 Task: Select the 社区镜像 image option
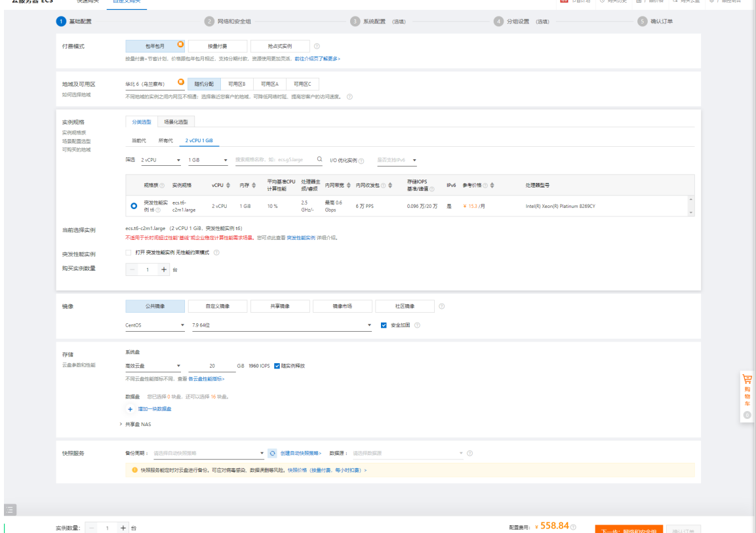tap(405, 306)
